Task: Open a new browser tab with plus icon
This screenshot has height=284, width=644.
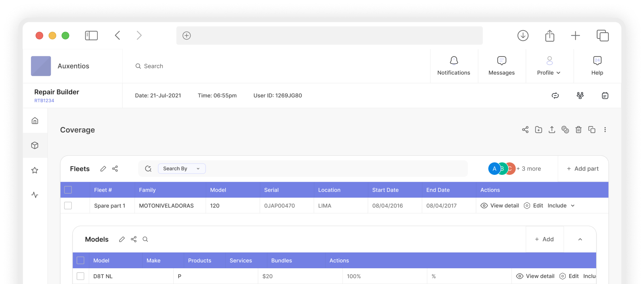Action: [575, 36]
